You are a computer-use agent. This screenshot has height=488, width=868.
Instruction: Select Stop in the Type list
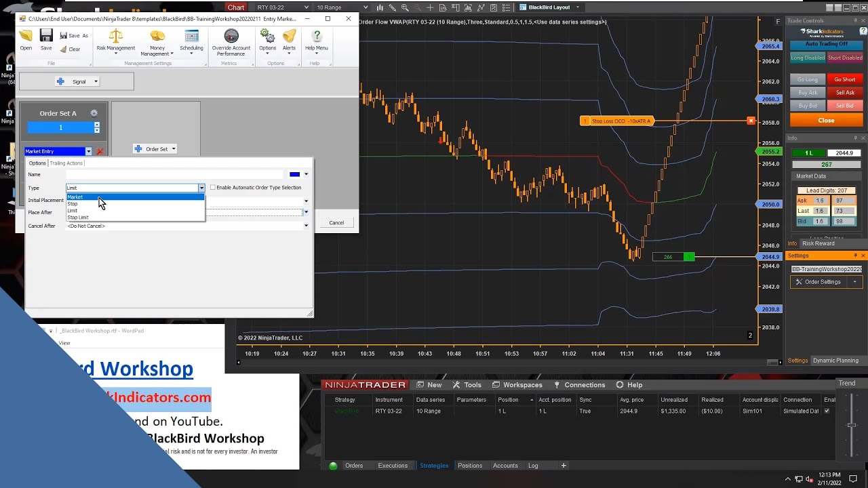[x=135, y=204]
